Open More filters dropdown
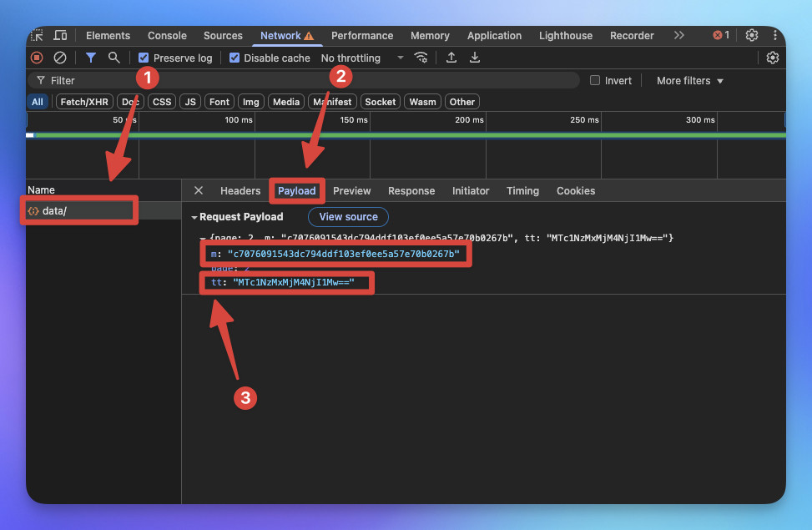This screenshot has width=812, height=530. (689, 80)
